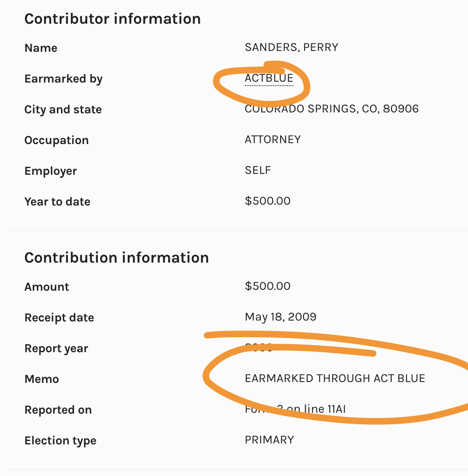Click the receipt date May 18, 2009

pos(281,317)
